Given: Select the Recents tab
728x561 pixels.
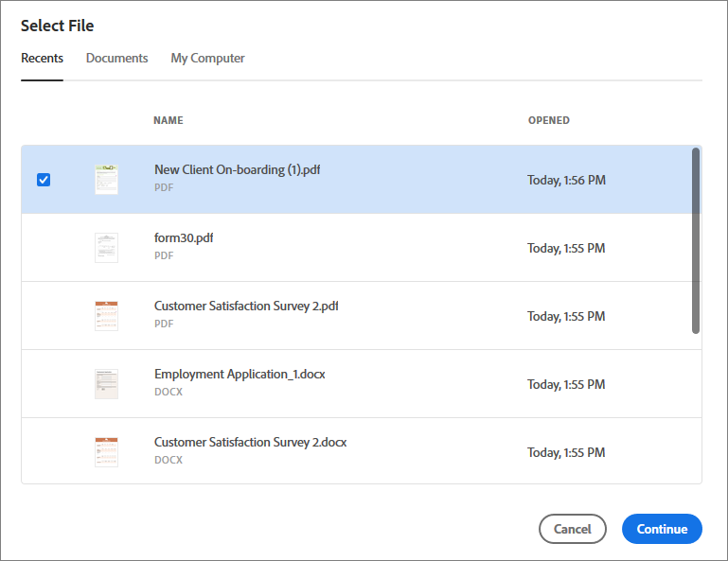Looking at the screenshot, I should click(x=42, y=59).
